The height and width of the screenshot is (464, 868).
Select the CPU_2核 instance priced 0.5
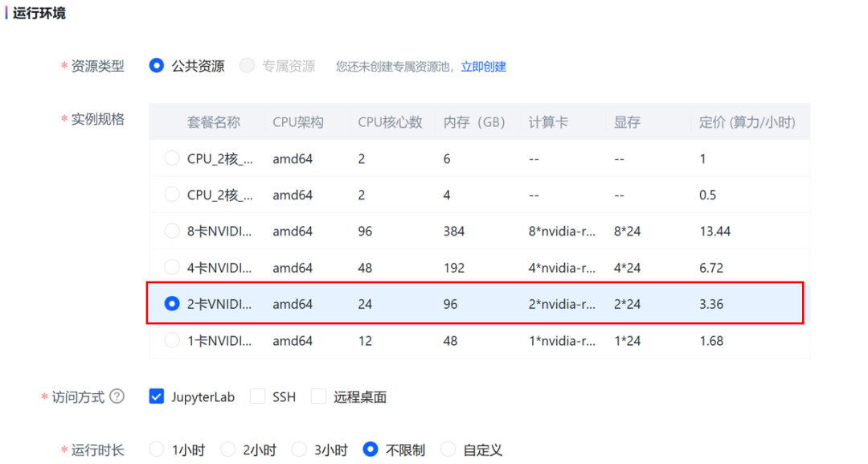click(171, 195)
